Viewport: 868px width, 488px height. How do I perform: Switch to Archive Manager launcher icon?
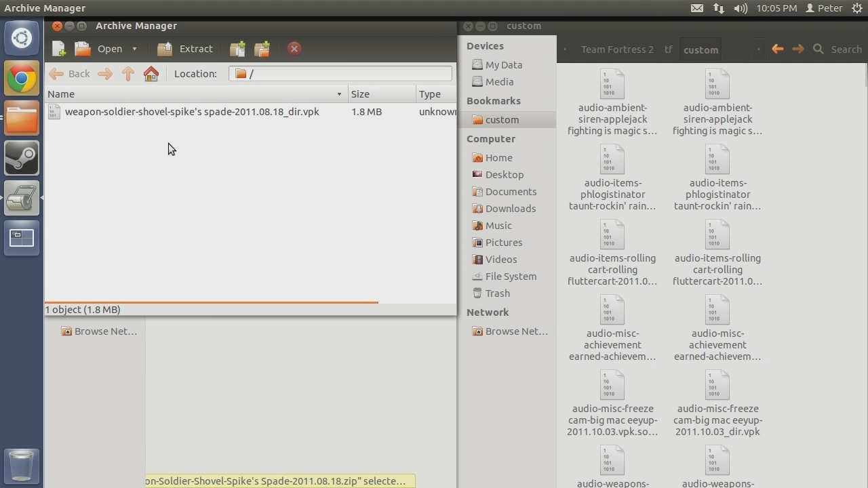22,199
